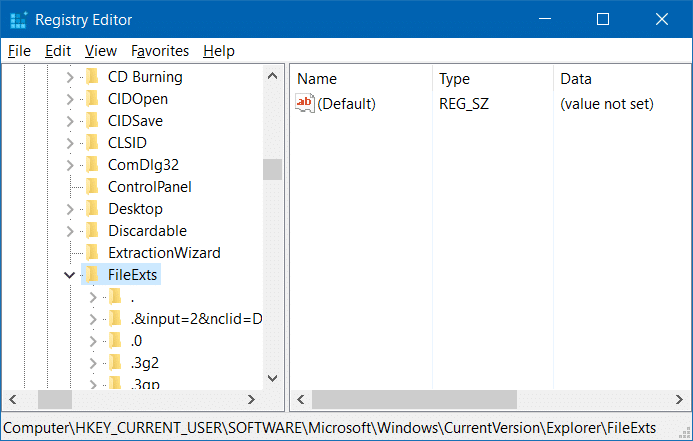Expand the CIDSave key
This screenshot has height=441, width=693.
70,121
